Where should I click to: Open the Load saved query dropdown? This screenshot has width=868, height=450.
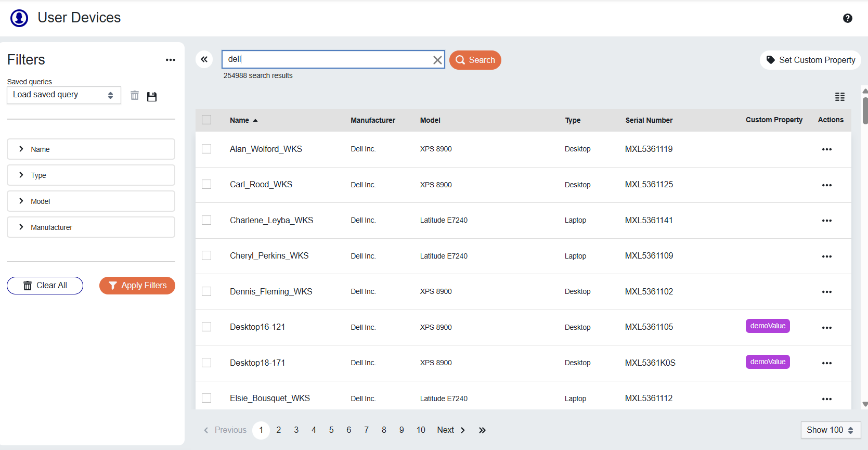pos(63,95)
